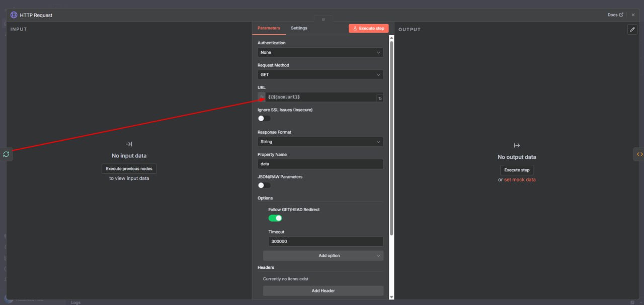Click the refresh node icon on left edge
The height and width of the screenshot is (305, 644).
6,154
